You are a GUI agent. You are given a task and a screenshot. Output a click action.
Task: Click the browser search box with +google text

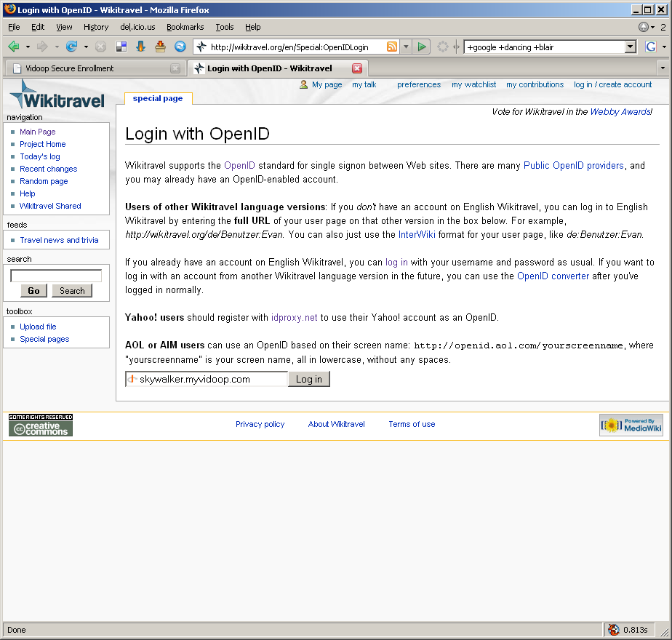tap(544, 47)
